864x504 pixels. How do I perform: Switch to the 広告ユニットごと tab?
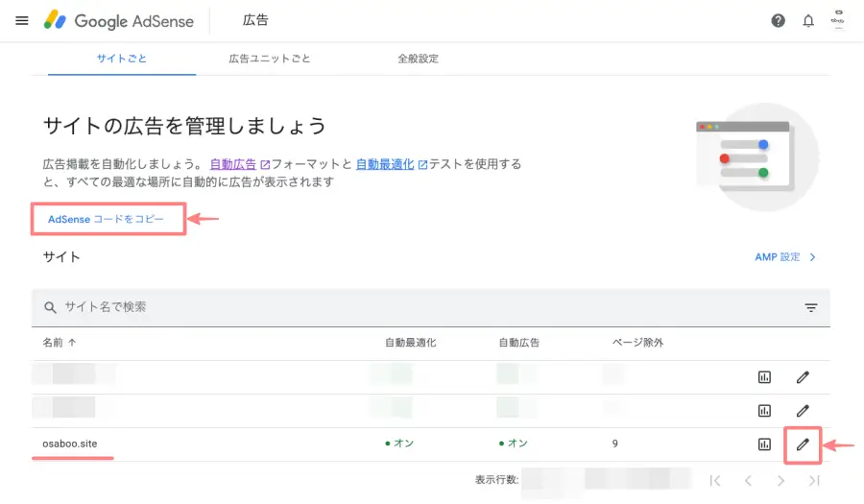(270, 59)
